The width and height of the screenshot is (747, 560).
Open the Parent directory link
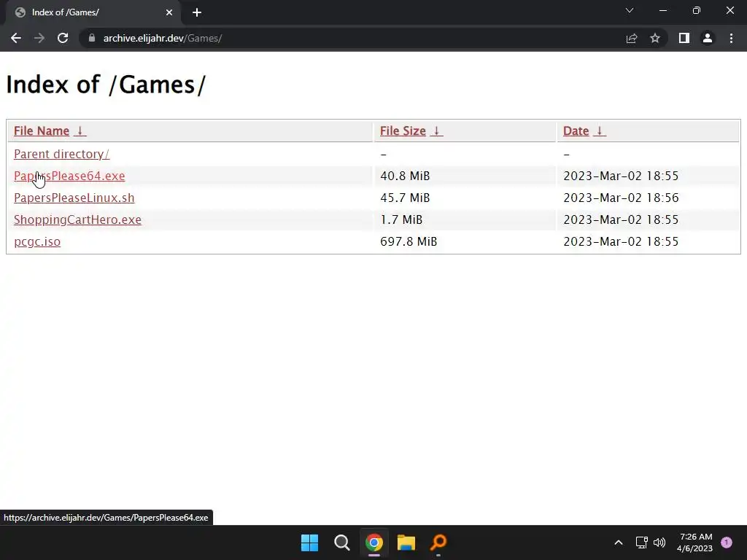tap(61, 154)
